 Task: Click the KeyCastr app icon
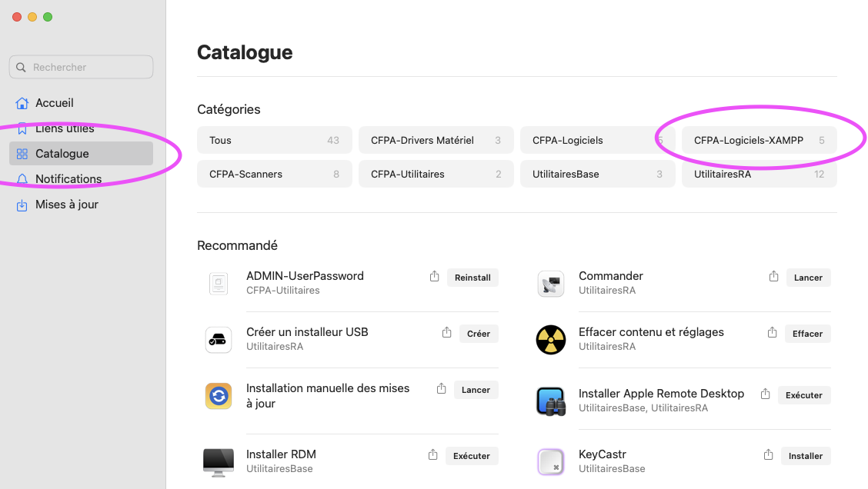551,461
